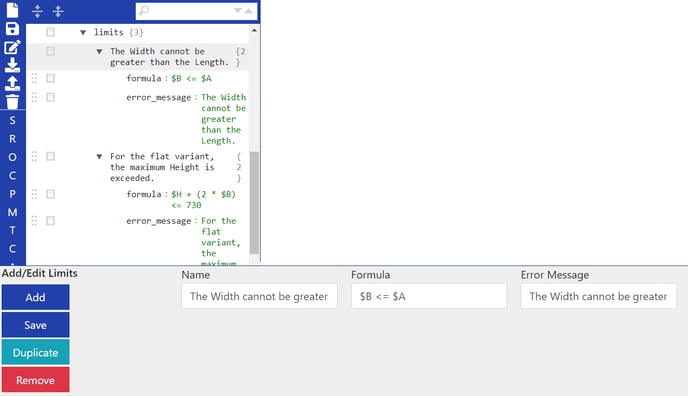Click the collapse all fields icon
The width and height of the screenshot is (688, 396).
pos(58,11)
